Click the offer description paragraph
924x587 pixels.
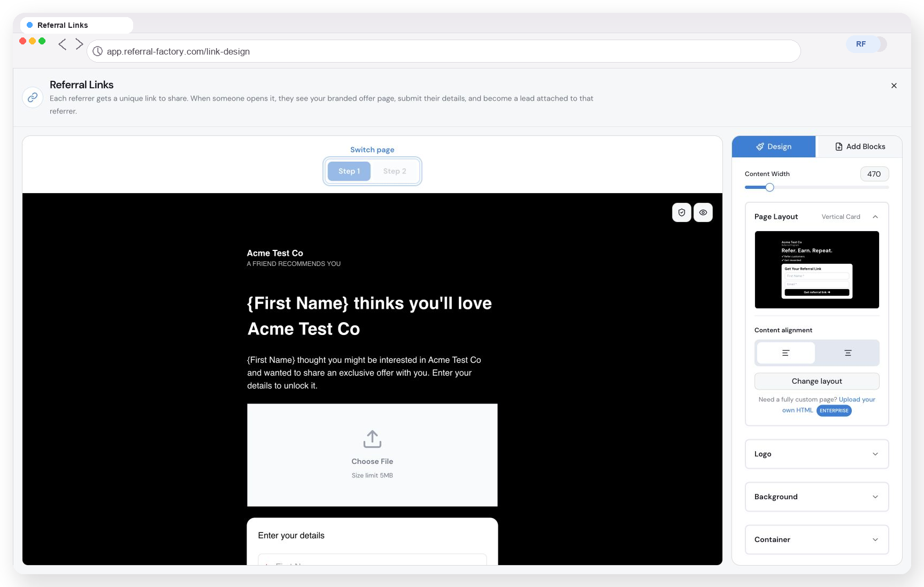[364, 373]
